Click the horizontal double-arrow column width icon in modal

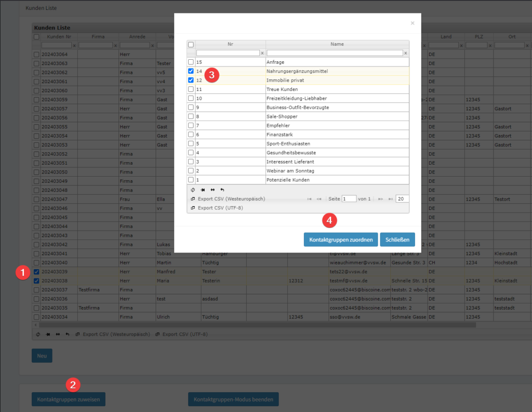(212, 190)
